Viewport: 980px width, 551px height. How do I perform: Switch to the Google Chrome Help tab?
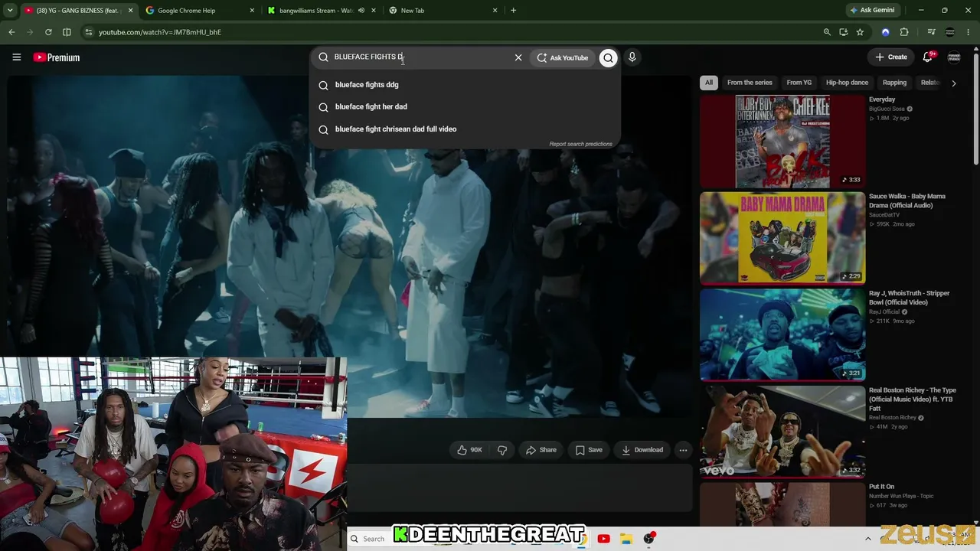[x=200, y=11]
